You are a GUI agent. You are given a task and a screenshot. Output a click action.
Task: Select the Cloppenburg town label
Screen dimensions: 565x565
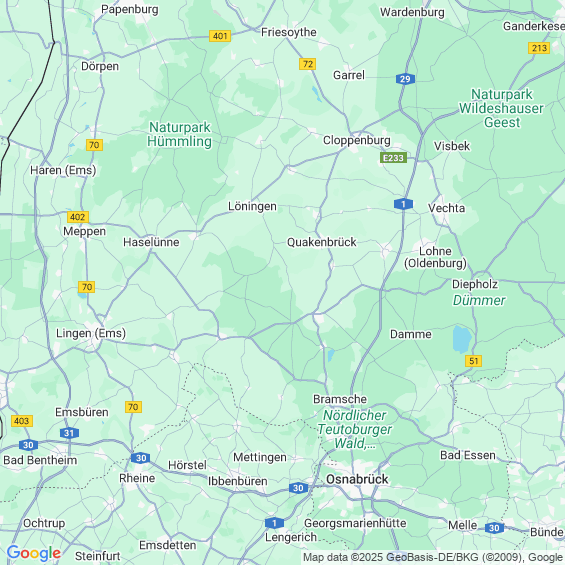(356, 140)
